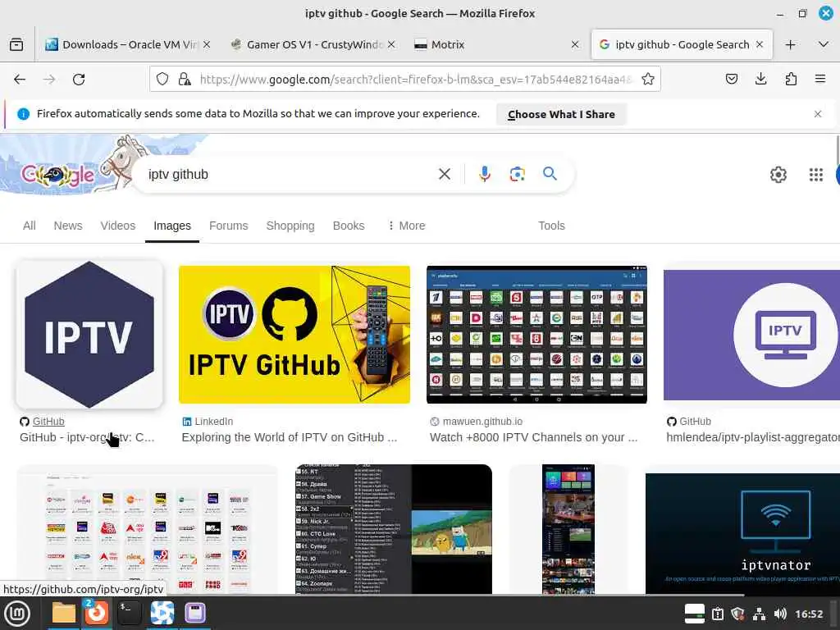Open the network connections tray icon
This screenshot has width=840, height=630.
759,614
